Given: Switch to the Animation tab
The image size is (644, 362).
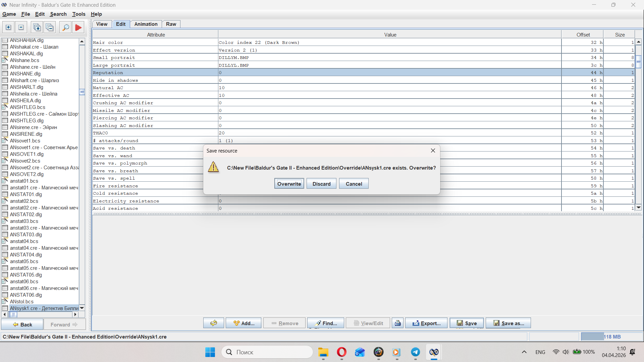Looking at the screenshot, I should 146,24.
